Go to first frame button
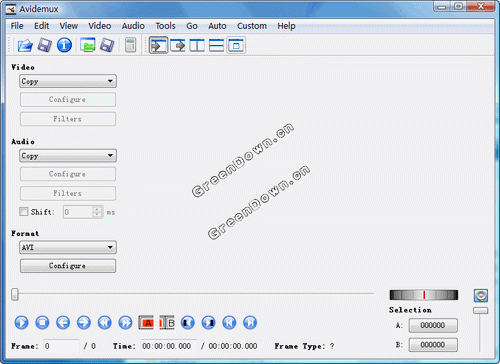500x364 pixels. click(229, 323)
